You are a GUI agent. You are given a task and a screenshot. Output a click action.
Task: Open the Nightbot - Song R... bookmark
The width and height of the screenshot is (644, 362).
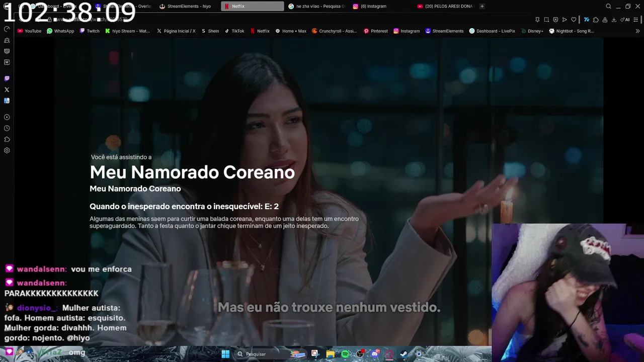[572, 31]
